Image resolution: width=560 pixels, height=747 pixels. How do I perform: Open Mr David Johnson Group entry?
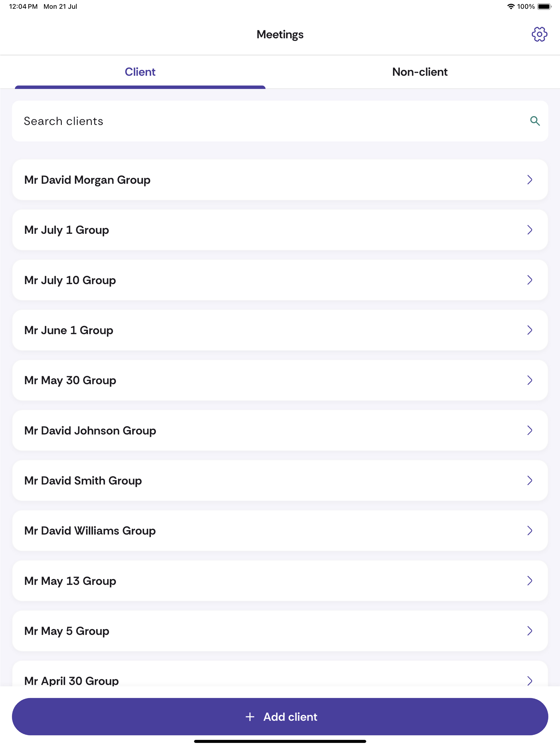click(280, 430)
